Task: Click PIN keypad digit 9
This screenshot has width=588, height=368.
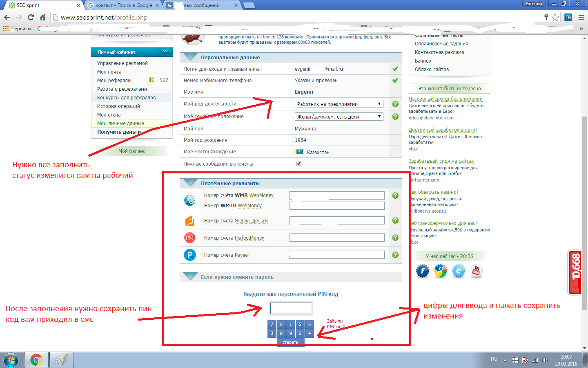Action: coord(291,333)
